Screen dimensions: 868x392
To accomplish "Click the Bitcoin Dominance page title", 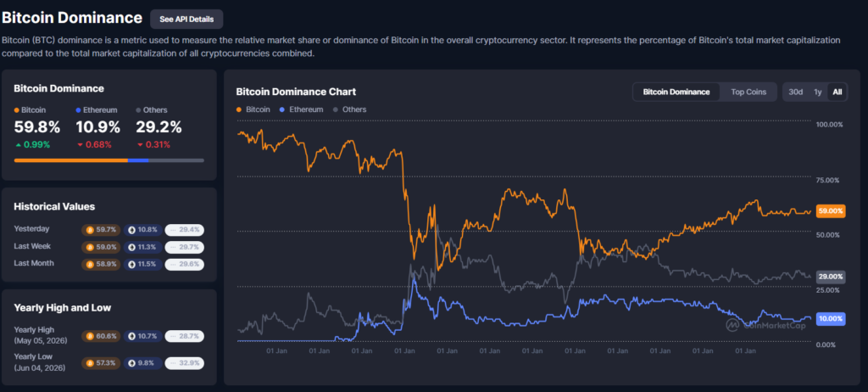I will [72, 18].
